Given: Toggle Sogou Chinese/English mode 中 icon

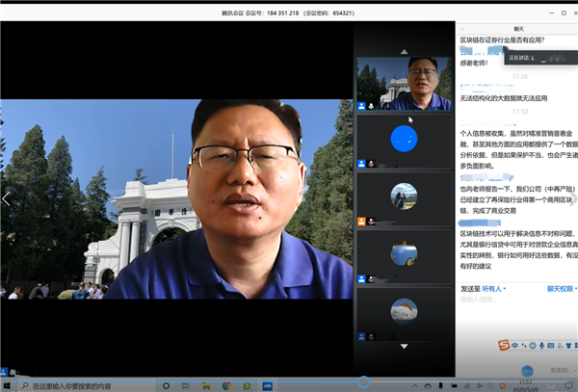Looking at the screenshot, I should pos(516,345).
